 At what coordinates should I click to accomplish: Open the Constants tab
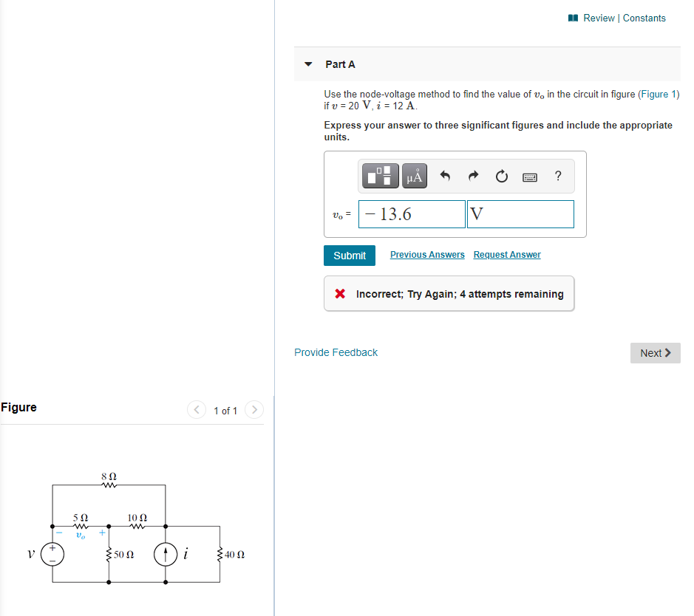644,18
